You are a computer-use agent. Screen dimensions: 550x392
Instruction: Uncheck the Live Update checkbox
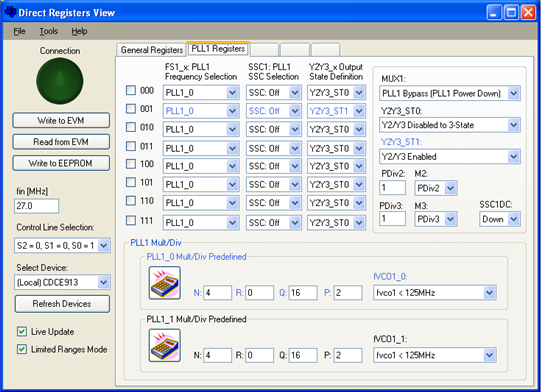[22, 331]
